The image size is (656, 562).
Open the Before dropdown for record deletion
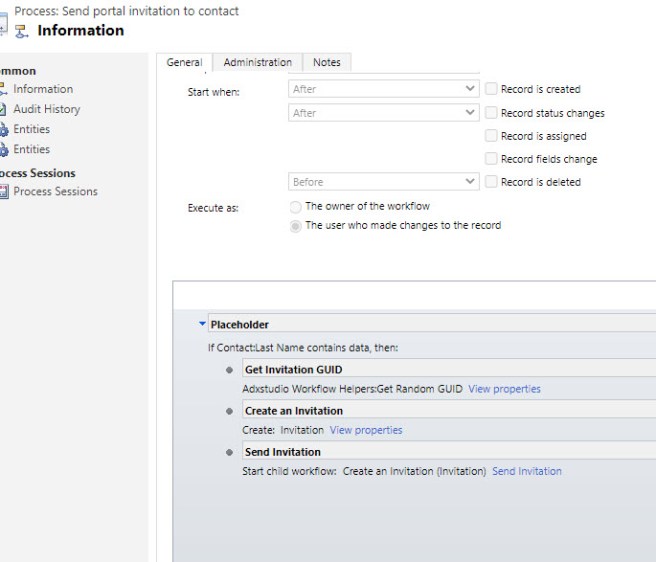pyautogui.click(x=384, y=182)
